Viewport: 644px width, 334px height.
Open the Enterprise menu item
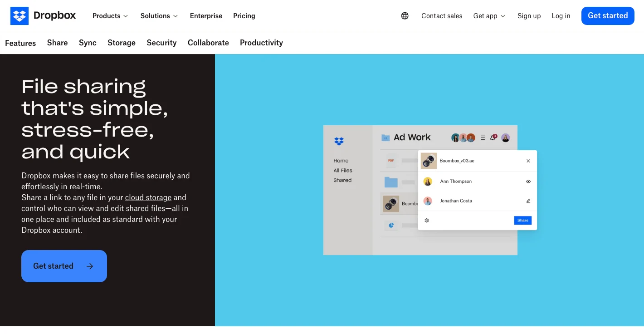pyautogui.click(x=206, y=16)
